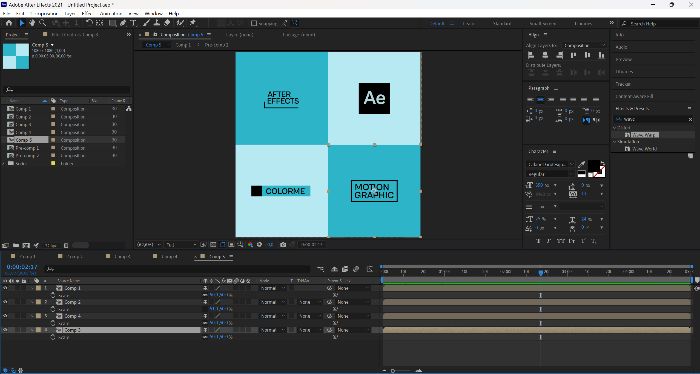
Task: Toggle Comp 1 layer Scale stopwatch
Action: [53, 295]
